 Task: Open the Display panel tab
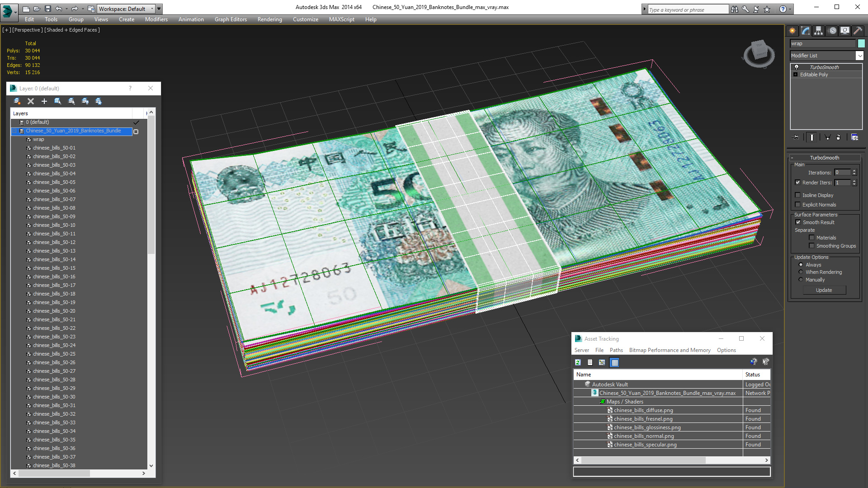click(844, 31)
